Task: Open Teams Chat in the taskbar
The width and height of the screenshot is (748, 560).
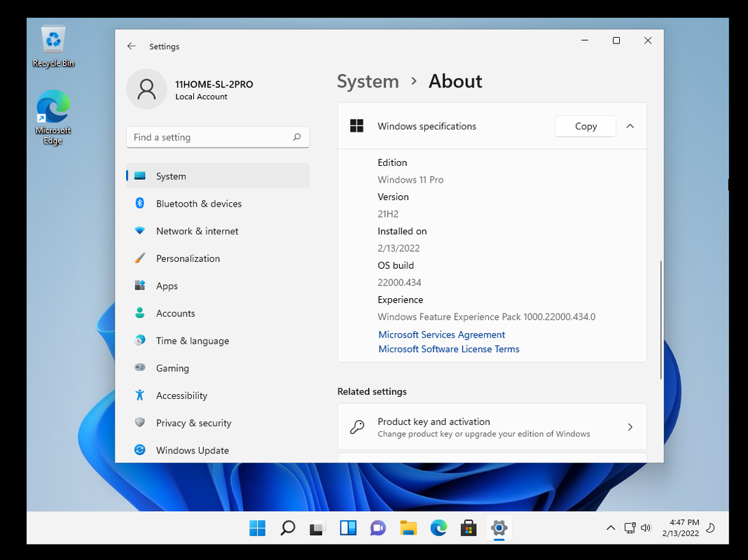Action: click(378, 528)
